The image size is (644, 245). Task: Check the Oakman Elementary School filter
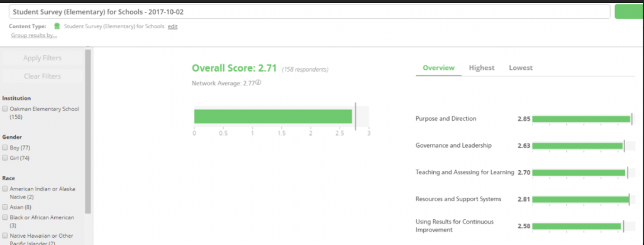[5, 109]
